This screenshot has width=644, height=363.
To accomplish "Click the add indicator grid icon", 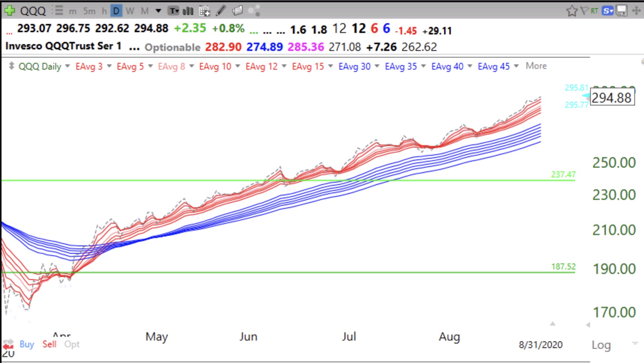I will [204, 11].
